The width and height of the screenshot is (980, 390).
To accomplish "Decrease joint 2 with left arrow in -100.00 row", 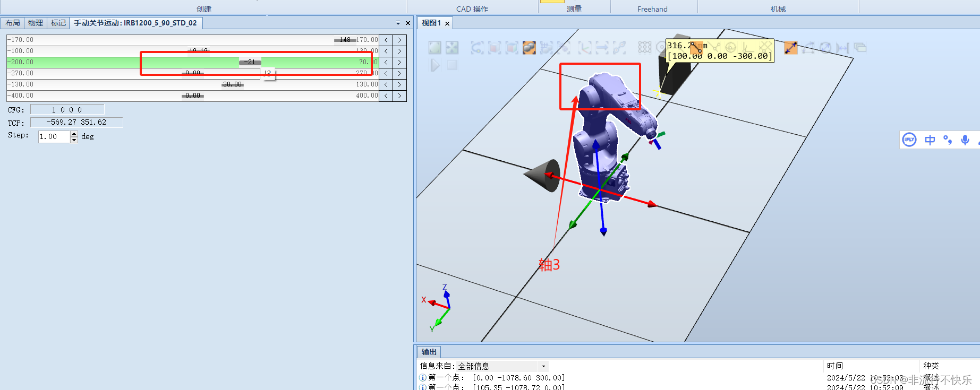I will pyautogui.click(x=386, y=51).
